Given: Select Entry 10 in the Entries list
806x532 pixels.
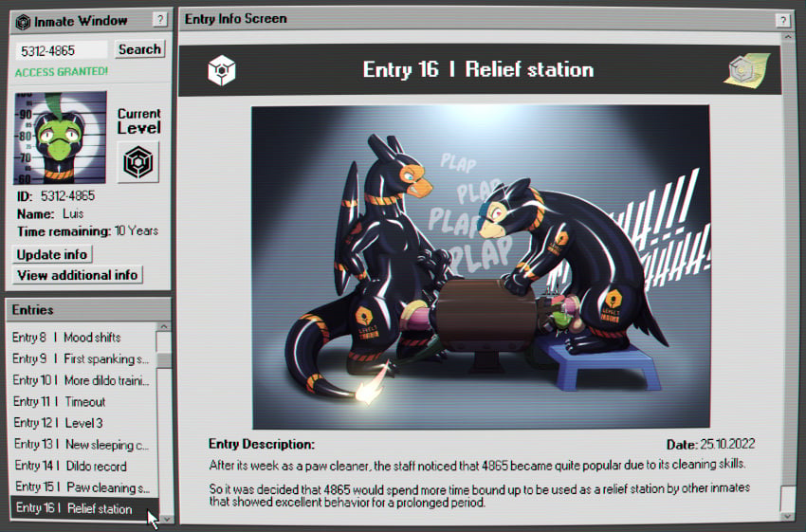Looking at the screenshot, I should click(x=82, y=380).
